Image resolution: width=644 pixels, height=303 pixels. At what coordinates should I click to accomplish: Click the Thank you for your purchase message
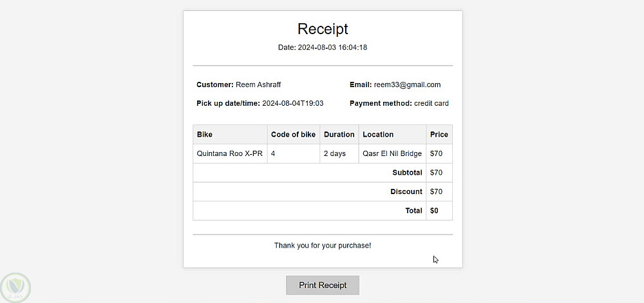point(323,246)
